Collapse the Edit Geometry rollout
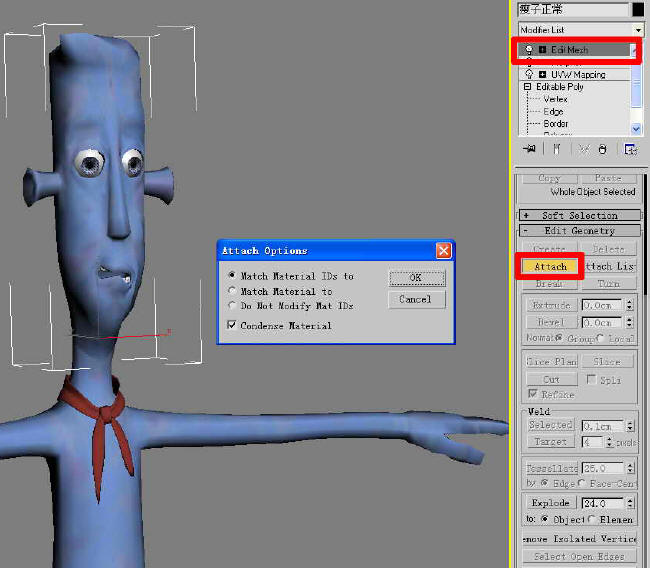Viewport: 650px width, 568px height. tap(580, 231)
